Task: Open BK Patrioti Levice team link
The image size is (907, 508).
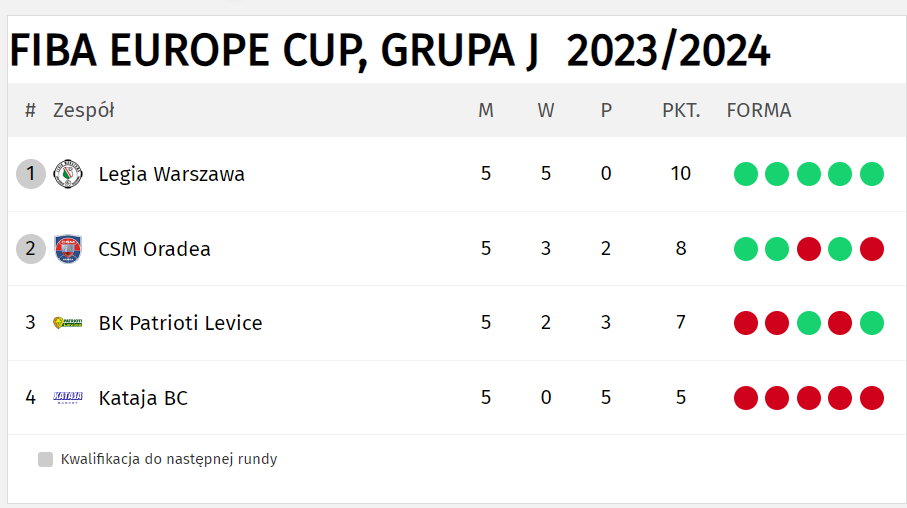Action: pyautogui.click(x=180, y=323)
